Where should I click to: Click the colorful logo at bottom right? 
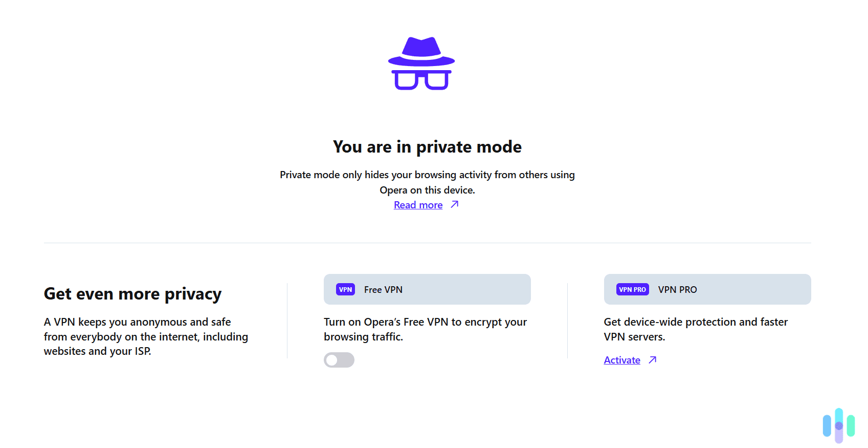838,425
